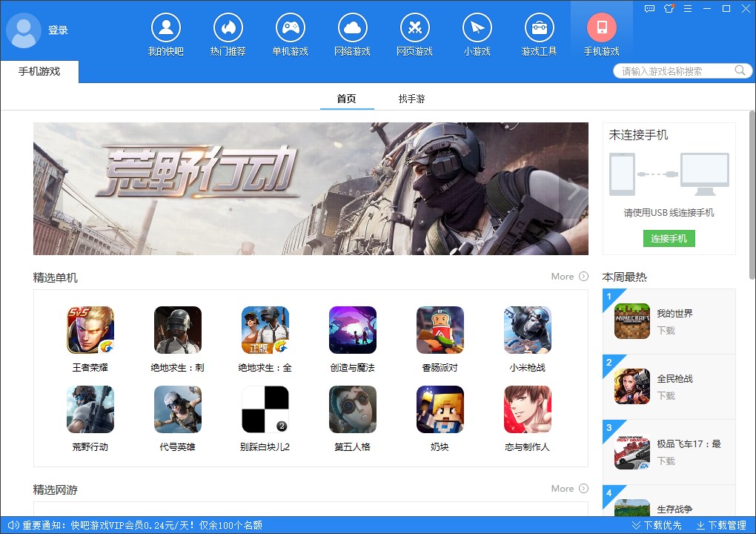The width and height of the screenshot is (756, 534).
Task: Click the user avatar icon
Action: pos(23,30)
